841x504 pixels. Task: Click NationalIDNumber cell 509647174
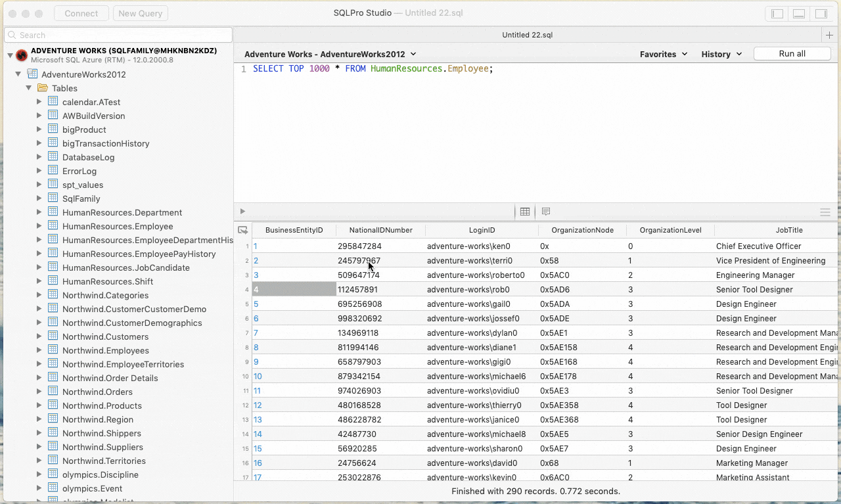click(x=359, y=275)
